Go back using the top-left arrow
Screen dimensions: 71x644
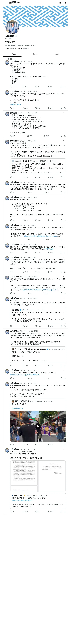[x=6, y=3]
